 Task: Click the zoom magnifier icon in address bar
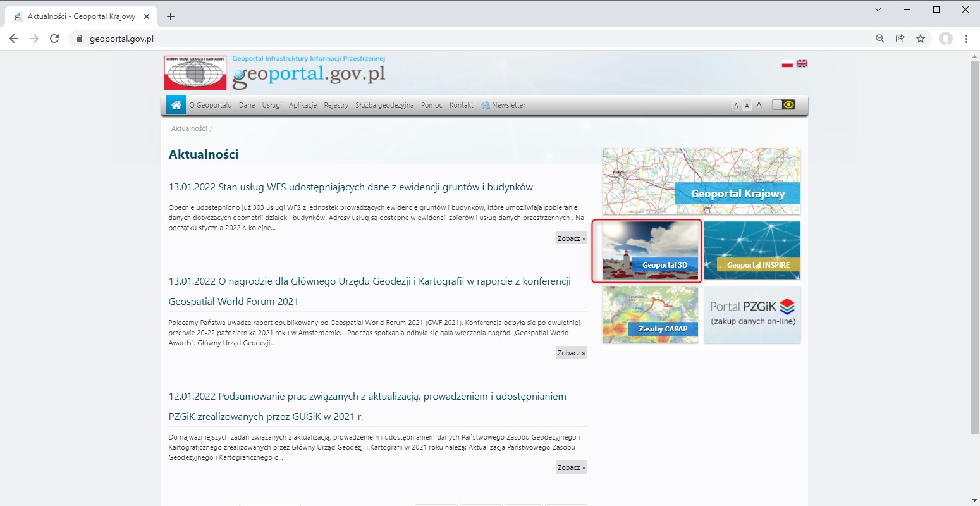point(879,39)
